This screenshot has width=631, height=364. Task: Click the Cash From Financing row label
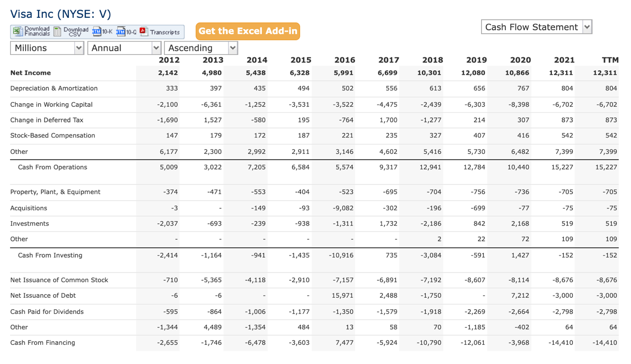click(42, 343)
